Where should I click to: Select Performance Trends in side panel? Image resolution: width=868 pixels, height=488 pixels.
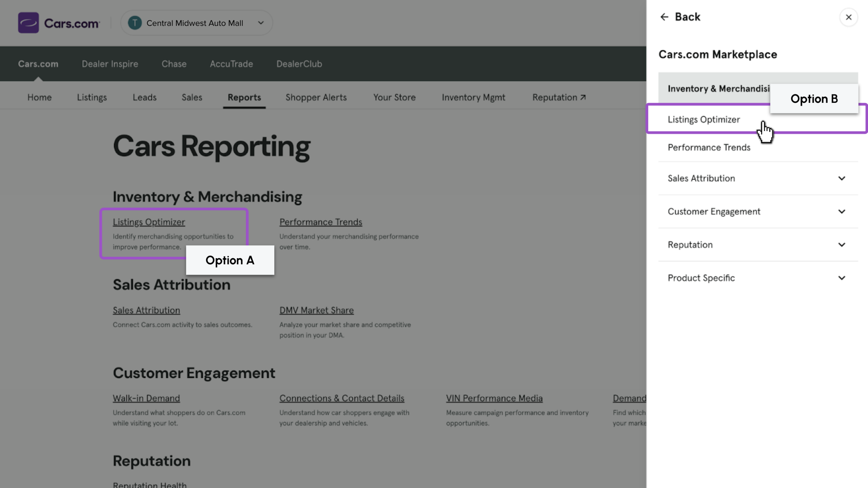709,147
